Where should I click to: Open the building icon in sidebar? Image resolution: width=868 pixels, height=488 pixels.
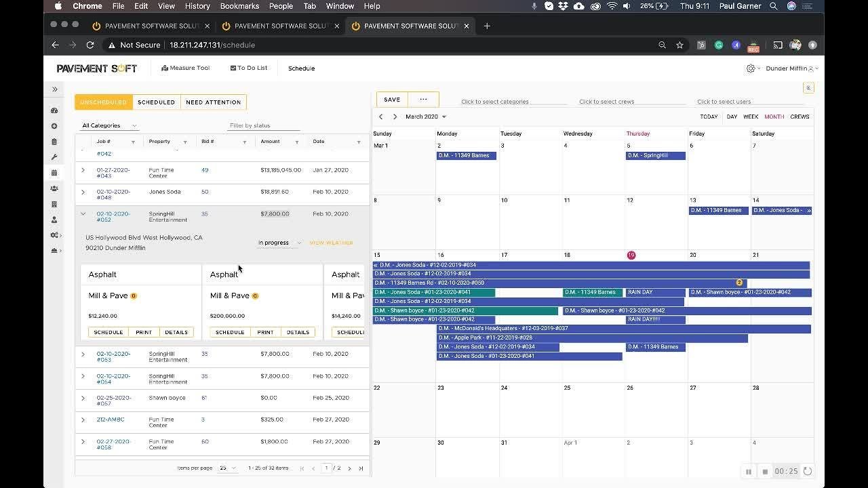54,204
